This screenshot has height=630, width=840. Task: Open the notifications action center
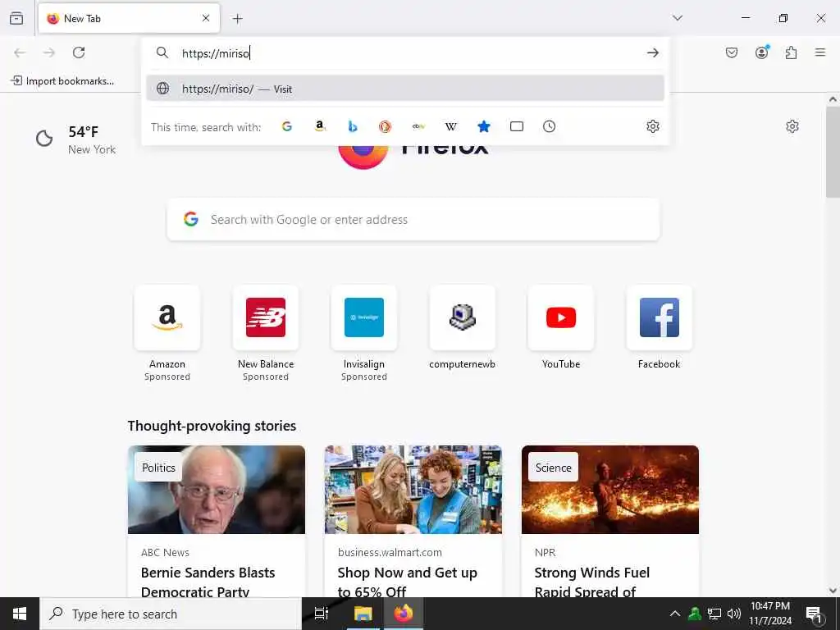[815, 614]
